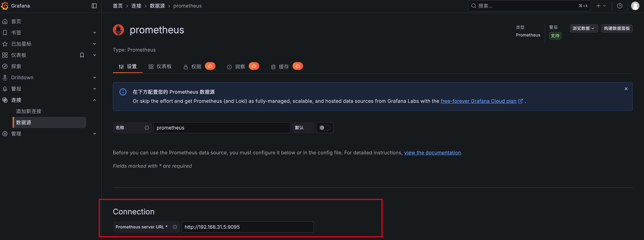Collapse the 连接 sidebar section

click(x=94, y=100)
